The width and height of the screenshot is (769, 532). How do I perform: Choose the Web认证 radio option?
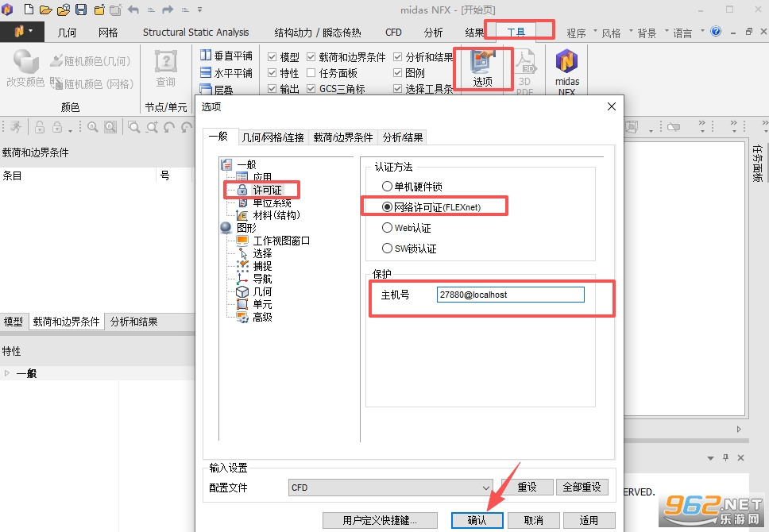(x=387, y=228)
